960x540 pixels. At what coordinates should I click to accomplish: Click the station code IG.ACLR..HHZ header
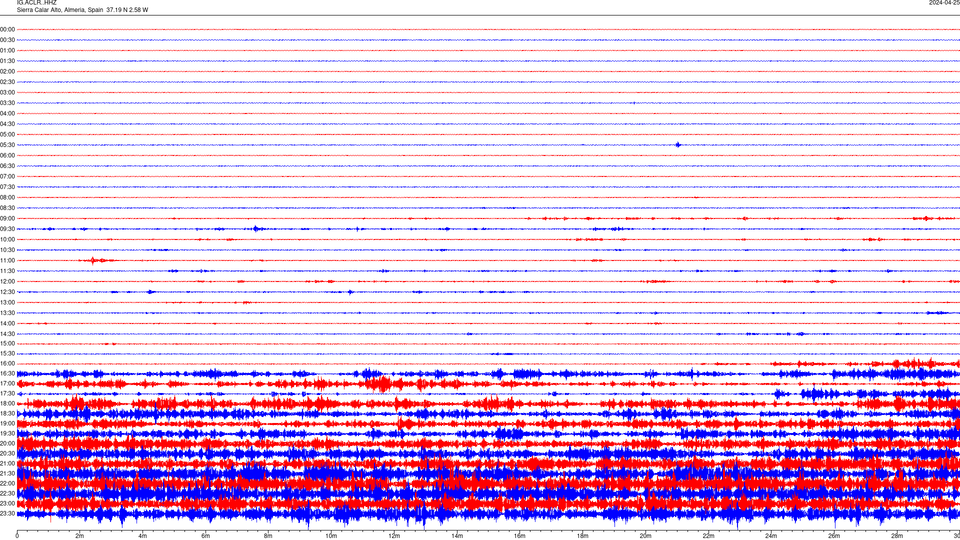pos(36,2)
